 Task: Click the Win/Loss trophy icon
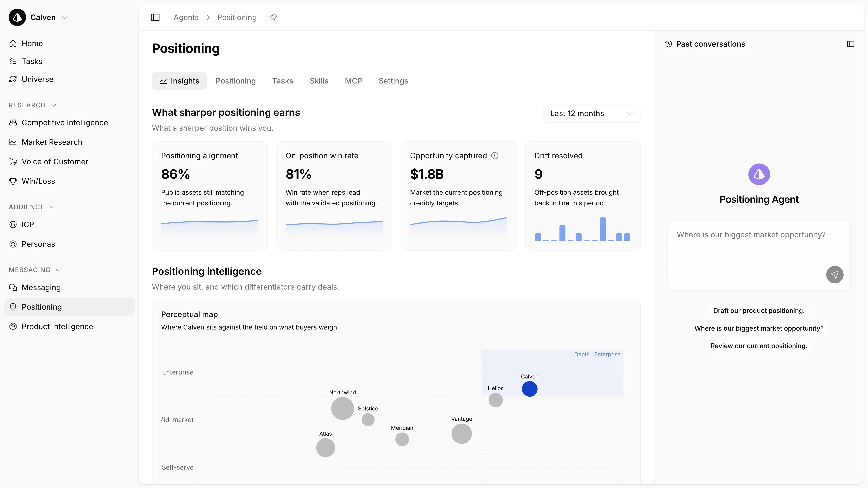[13, 181]
